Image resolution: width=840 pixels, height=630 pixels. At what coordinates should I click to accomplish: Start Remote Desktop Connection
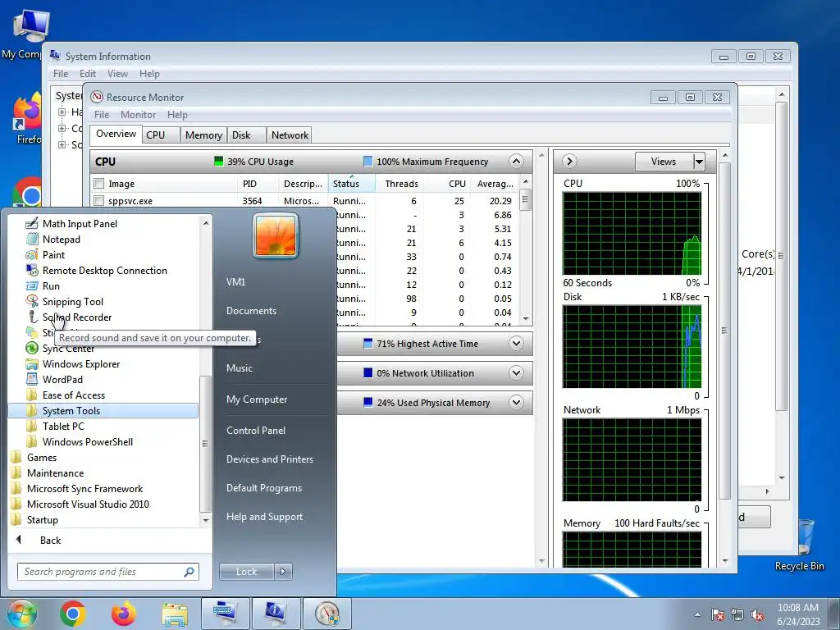(104, 270)
